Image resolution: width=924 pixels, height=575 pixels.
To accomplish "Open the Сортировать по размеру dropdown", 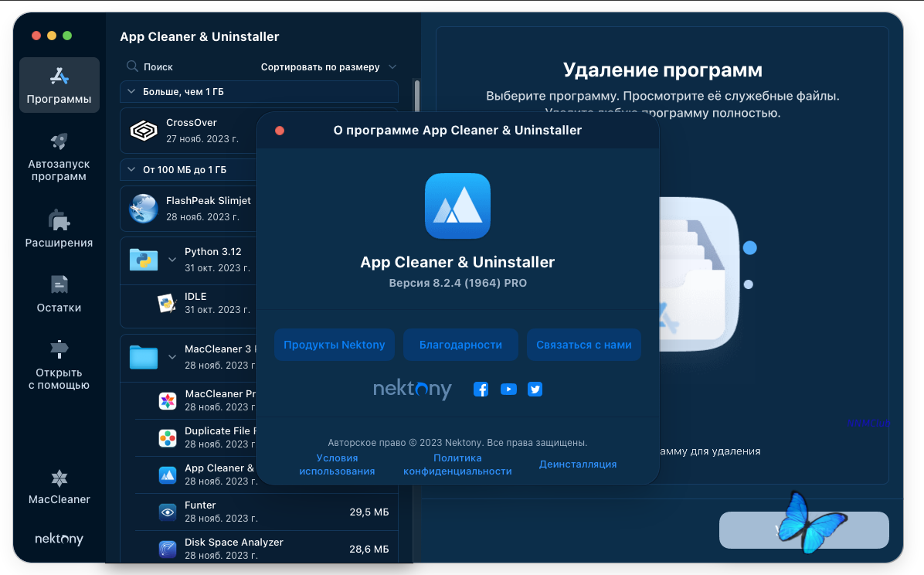I will [328, 66].
